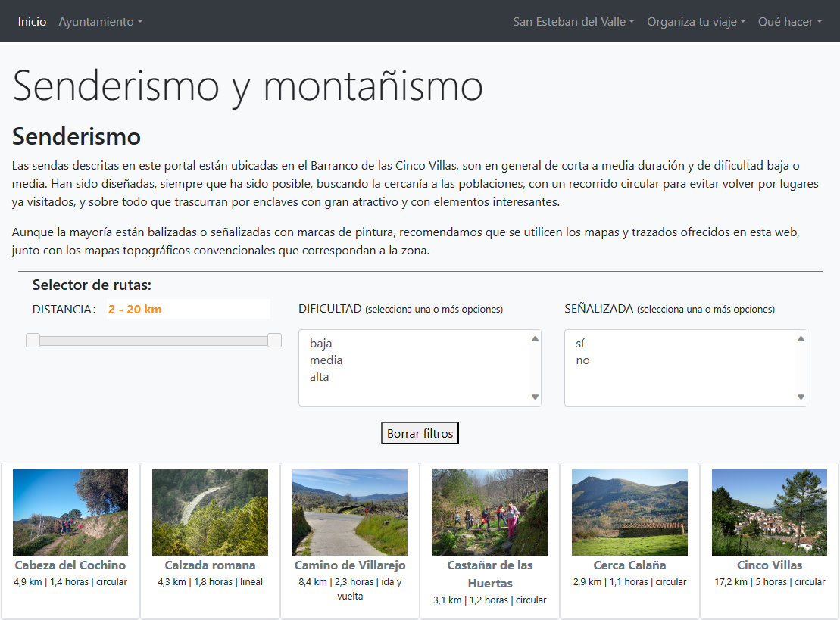Image resolution: width=840 pixels, height=620 pixels.
Task: Follow the Cerca Calaña route link
Action: click(629, 565)
